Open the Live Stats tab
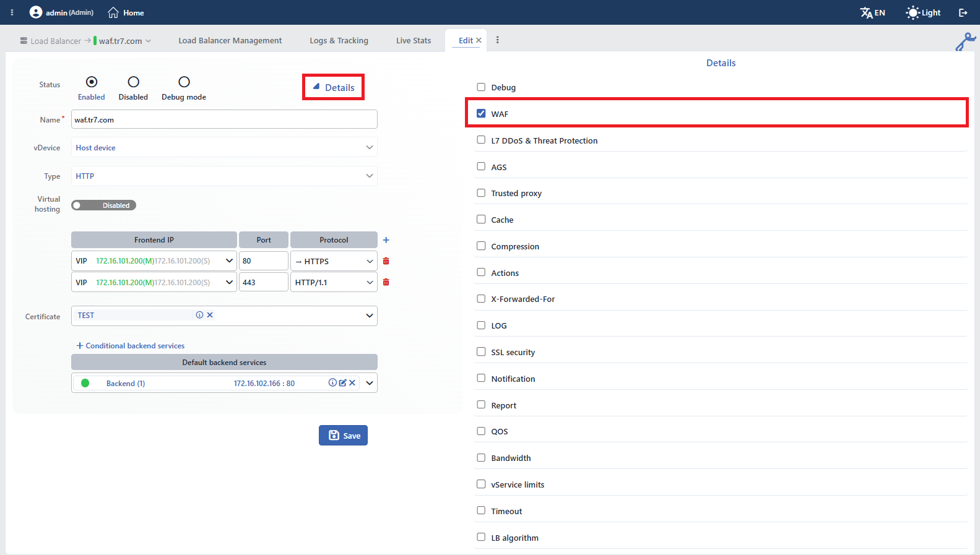 [x=414, y=40]
